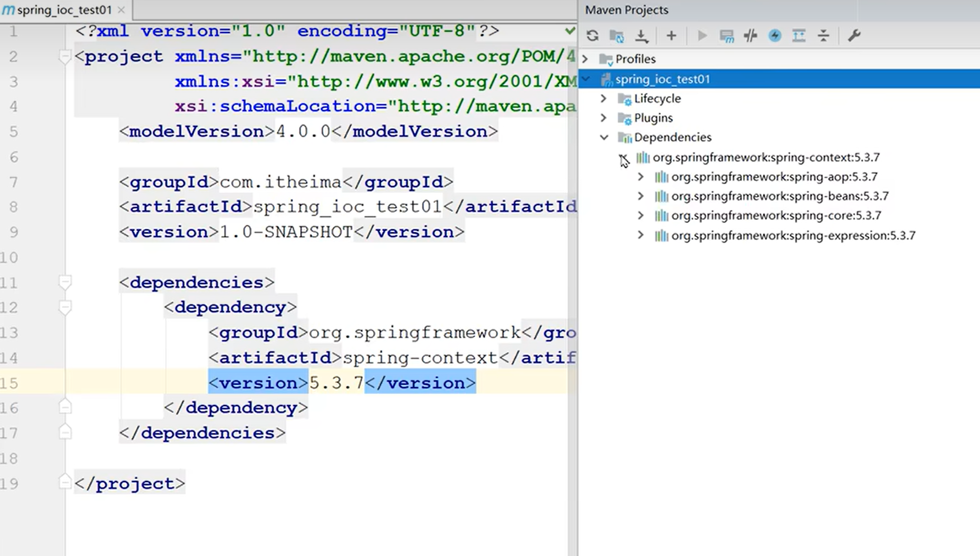The image size is (980, 556).
Task: Close the spring_ioc_test01 editor tab
Action: coord(121,10)
